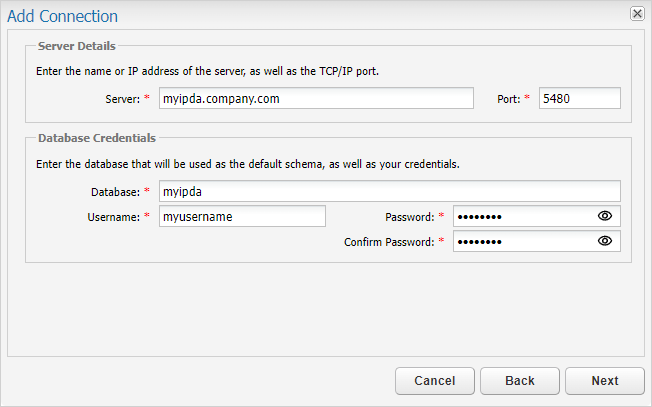Image resolution: width=652 pixels, height=407 pixels.
Task: Reveal the Confirm Password characters
Action: (604, 241)
